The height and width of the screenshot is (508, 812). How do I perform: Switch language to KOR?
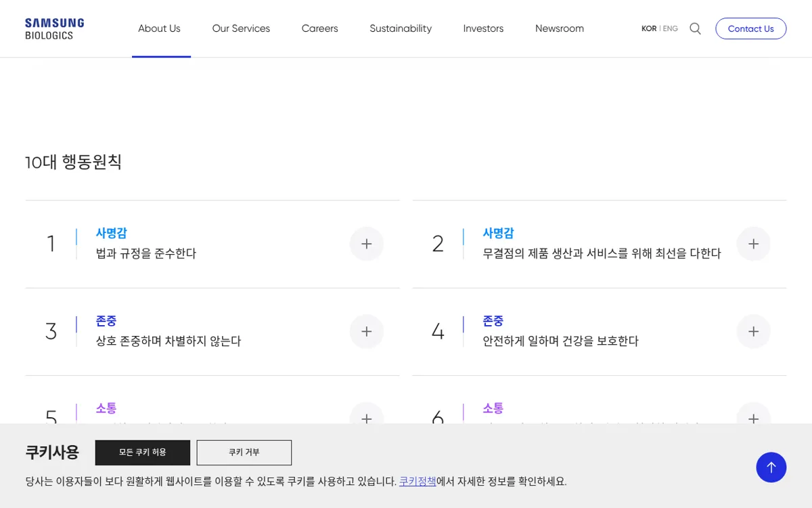pos(649,28)
